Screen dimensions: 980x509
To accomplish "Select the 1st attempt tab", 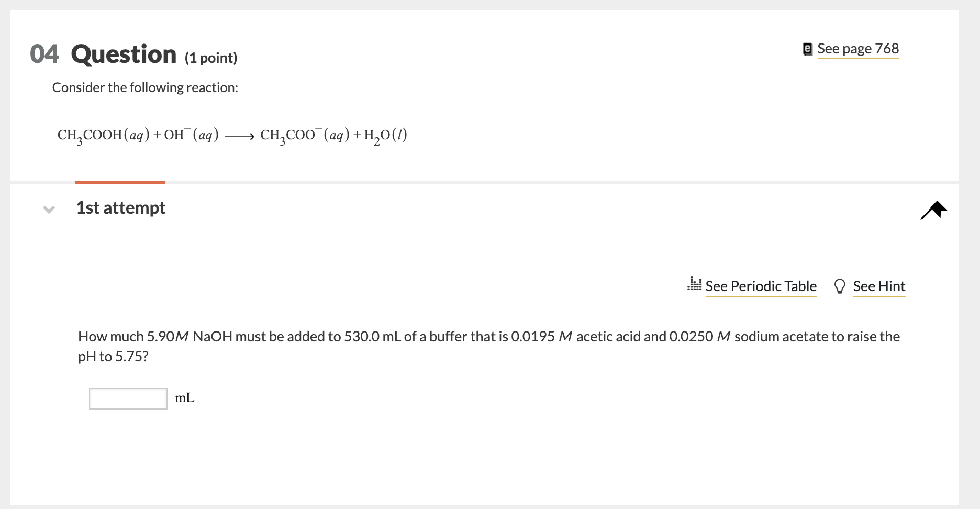I will 120,208.
